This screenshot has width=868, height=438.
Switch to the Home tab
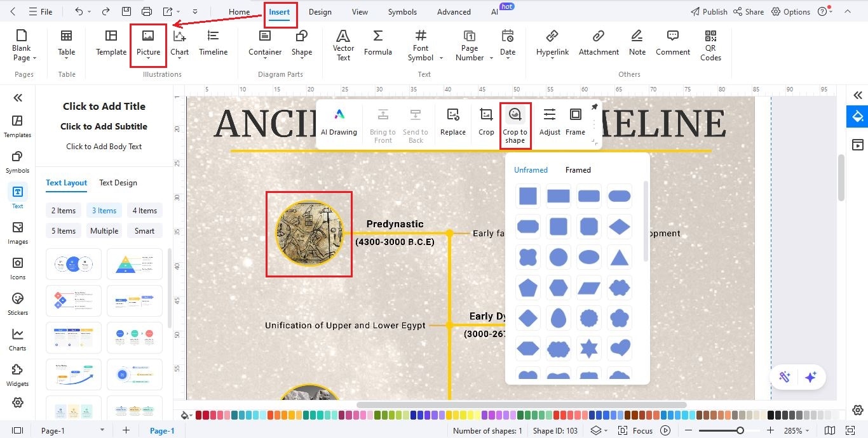[240, 11]
